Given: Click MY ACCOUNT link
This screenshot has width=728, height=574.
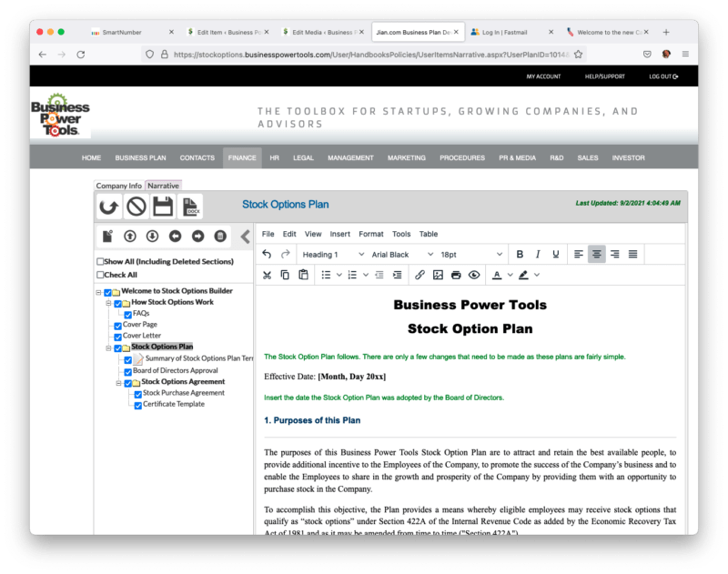Looking at the screenshot, I should coord(543,76).
